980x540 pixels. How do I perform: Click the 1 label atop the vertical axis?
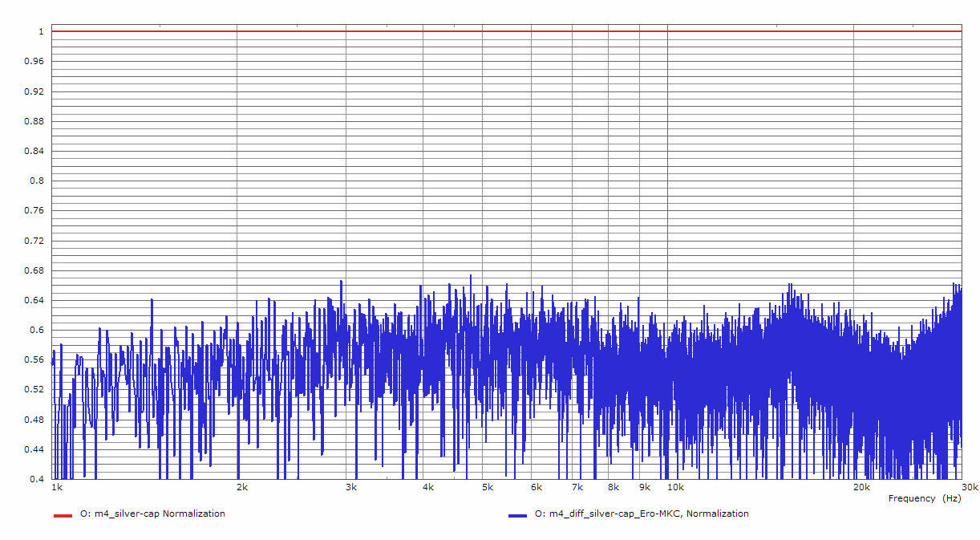pos(40,32)
